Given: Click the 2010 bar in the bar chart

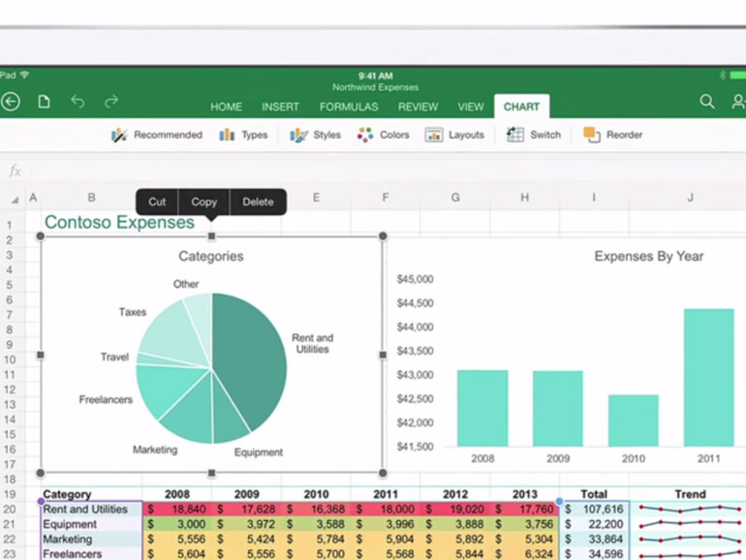Looking at the screenshot, I should 634,420.
